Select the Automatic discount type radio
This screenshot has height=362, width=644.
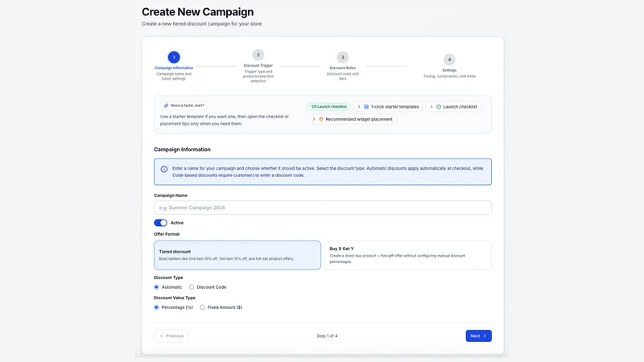tap(156, 287)
